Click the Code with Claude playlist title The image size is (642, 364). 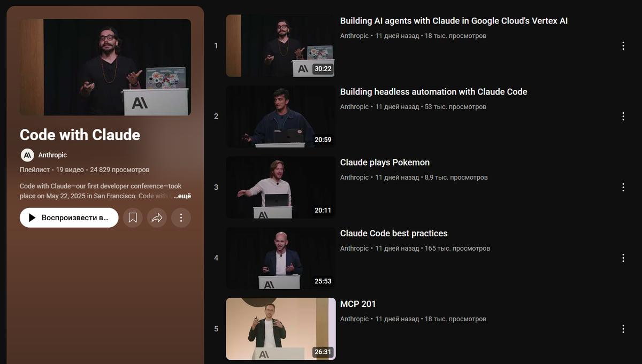[80, 135]
